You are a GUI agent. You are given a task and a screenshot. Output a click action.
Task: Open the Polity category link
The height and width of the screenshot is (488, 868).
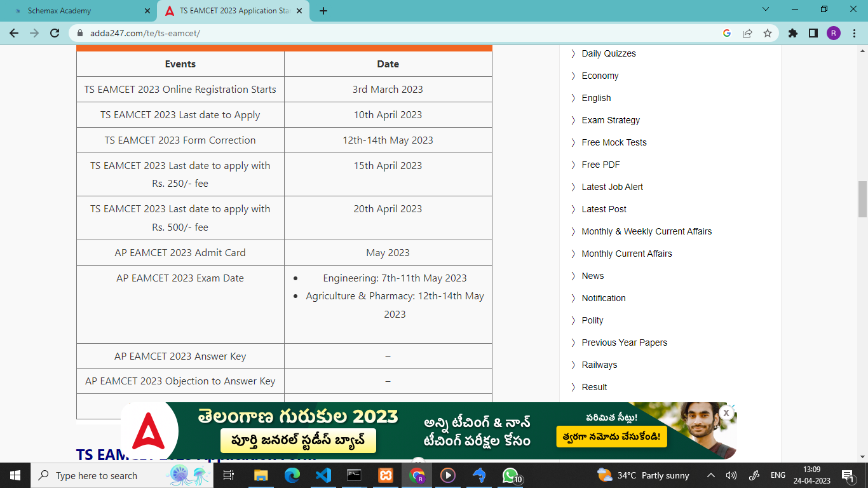pyautogui.click(x=592, y=320)
